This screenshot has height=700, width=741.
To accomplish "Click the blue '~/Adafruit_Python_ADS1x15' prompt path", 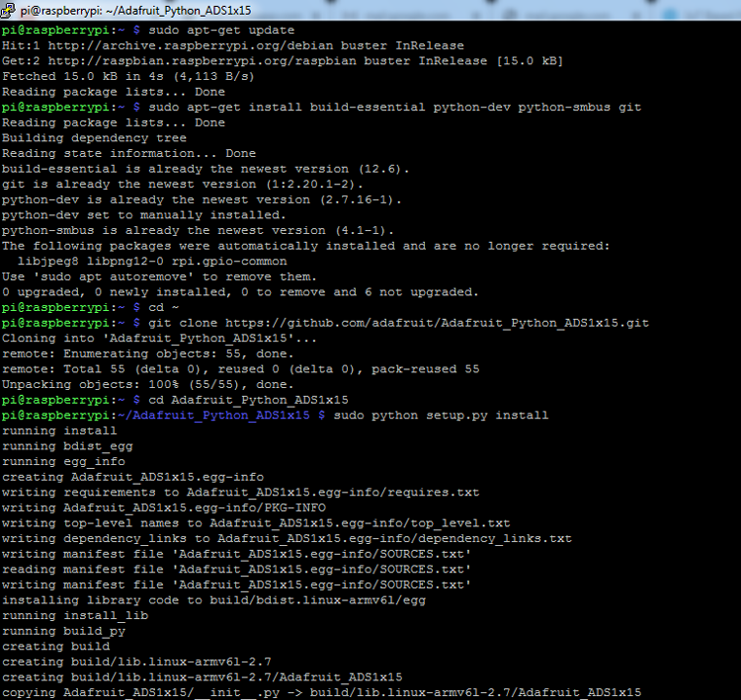I will (213, 416).
